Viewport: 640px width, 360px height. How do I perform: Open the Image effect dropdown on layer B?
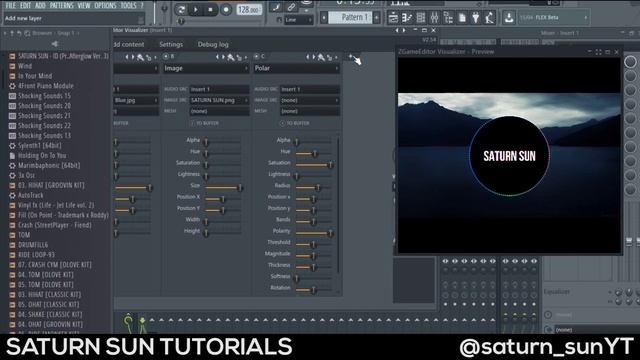click(x=206, y=69)
